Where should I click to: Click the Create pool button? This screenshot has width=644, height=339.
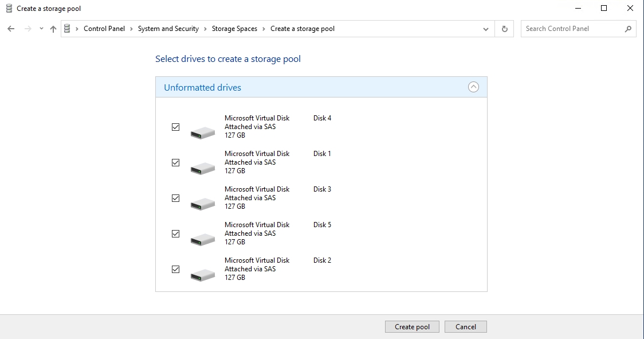click(x=412, y=326)
